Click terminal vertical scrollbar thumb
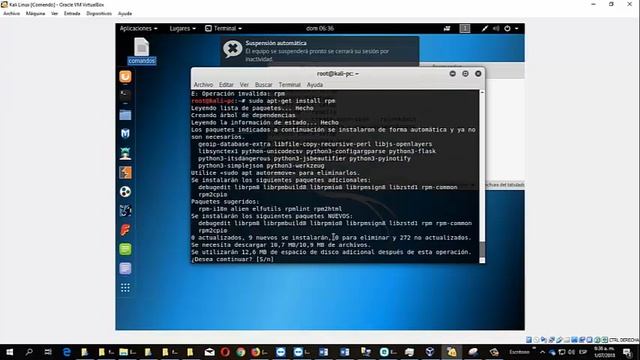Viewport: 640px width, 360px height. coord(482,248)
